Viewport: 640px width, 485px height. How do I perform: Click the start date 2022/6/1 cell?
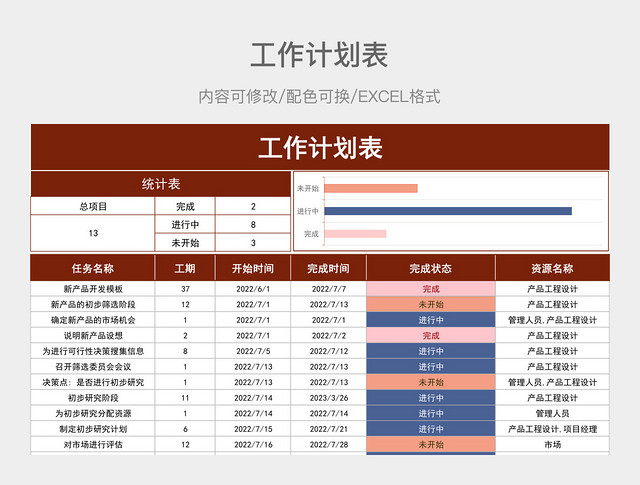[x=253, y=289]
